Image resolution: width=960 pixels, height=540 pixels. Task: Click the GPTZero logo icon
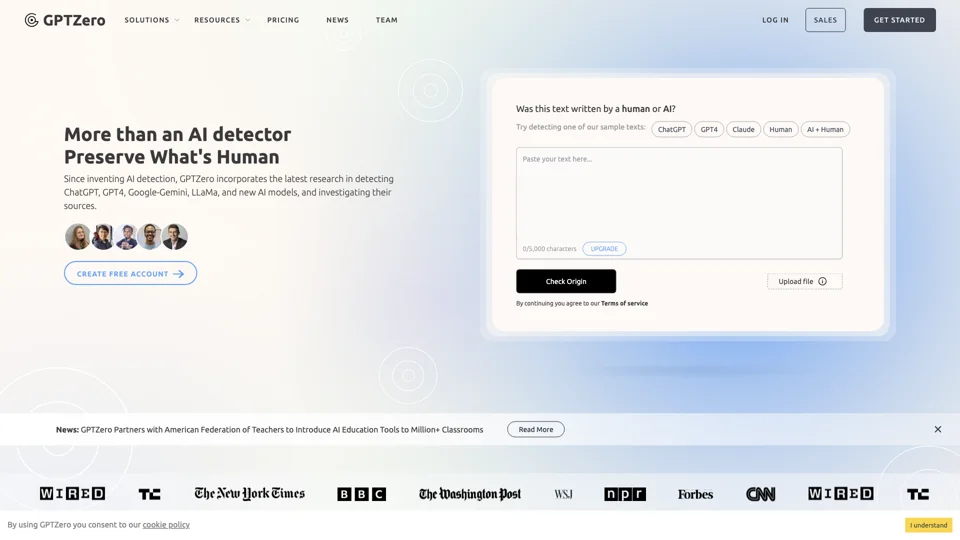(32, 20)
